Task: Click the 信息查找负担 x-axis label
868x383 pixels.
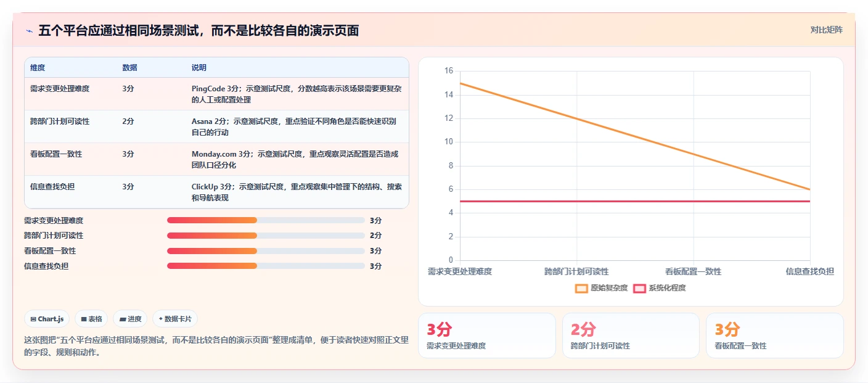Action: point(810,271)
